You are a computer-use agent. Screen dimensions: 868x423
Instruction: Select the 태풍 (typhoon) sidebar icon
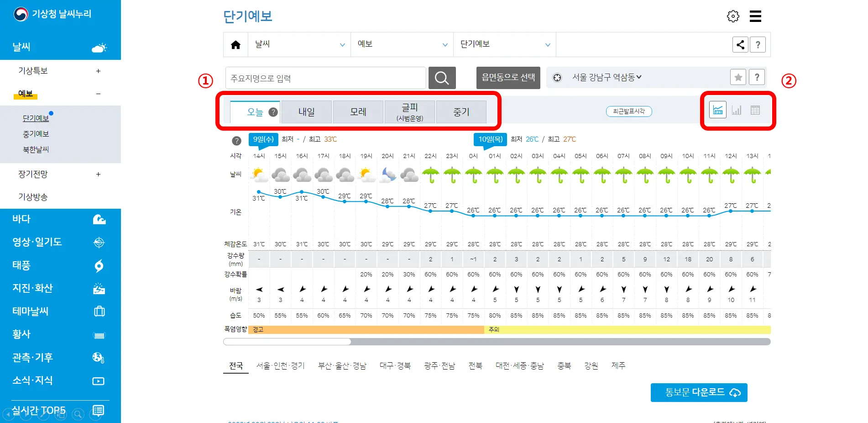tap(99, 266)
